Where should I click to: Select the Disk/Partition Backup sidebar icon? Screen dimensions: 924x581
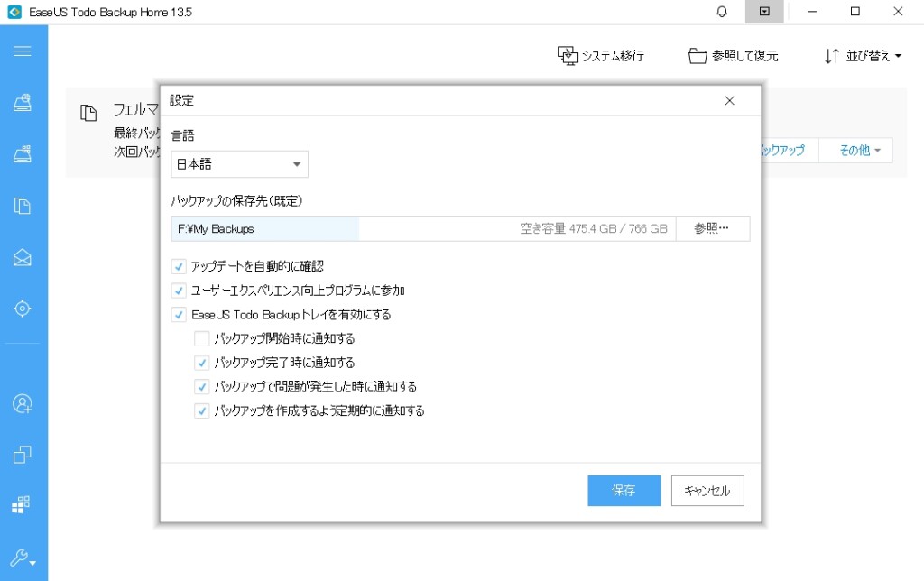(23, 103)
